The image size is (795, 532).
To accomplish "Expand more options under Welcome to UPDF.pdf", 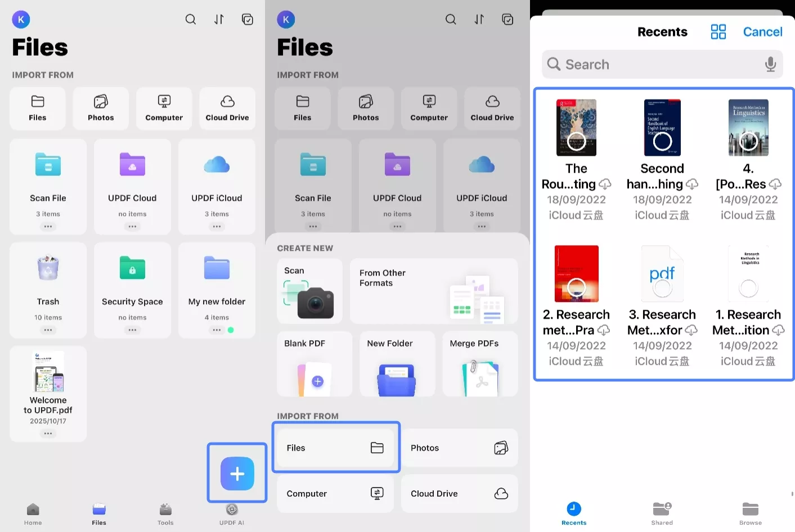I will pyautogui.click(x=48, y=434).
